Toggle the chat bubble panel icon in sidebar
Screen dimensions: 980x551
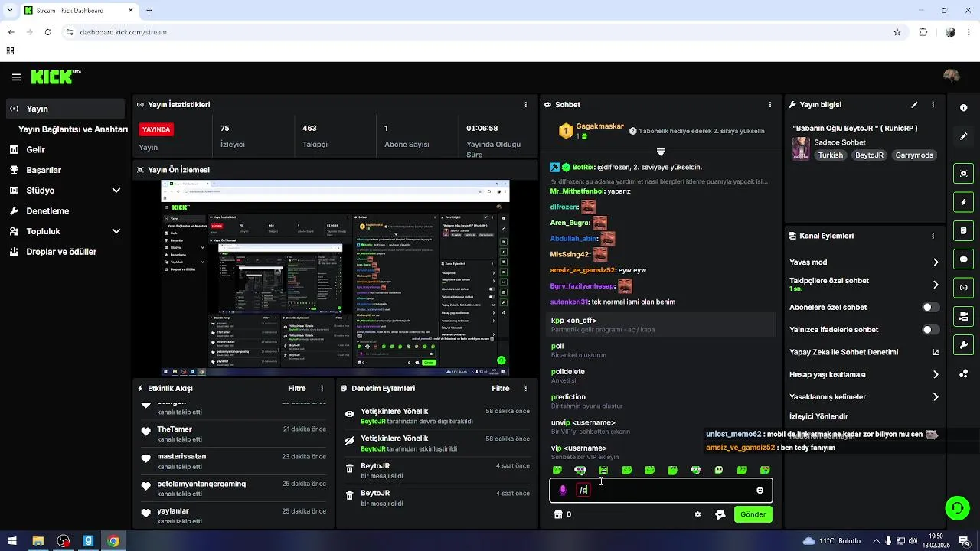[x=964, y=259]
